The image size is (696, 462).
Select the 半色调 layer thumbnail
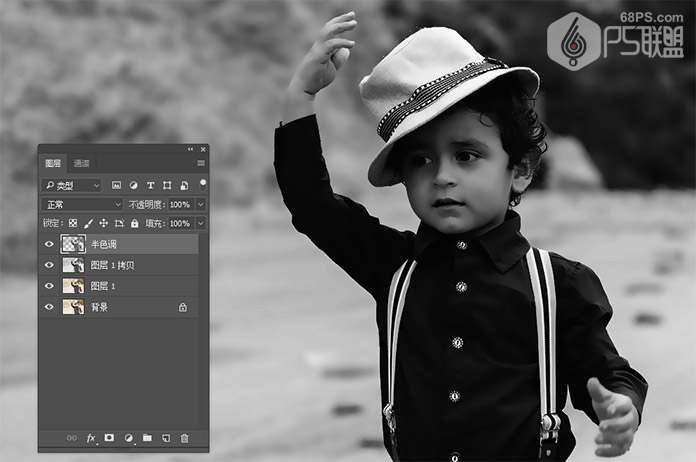[73, 244]
